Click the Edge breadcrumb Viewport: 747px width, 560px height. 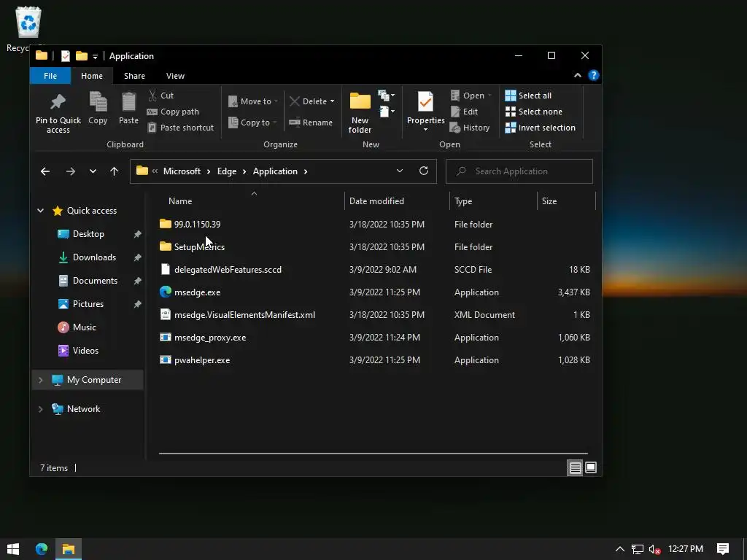pos(227,171)
